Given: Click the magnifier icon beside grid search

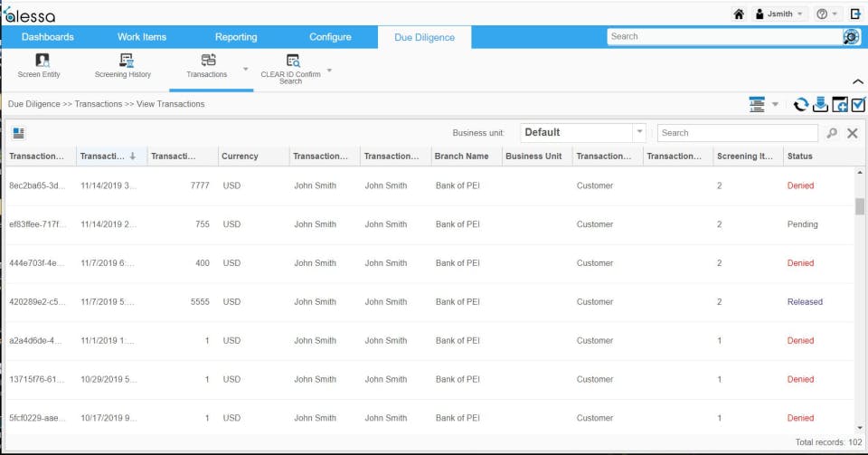Looking at the screenshot, I should click(832, 133).
